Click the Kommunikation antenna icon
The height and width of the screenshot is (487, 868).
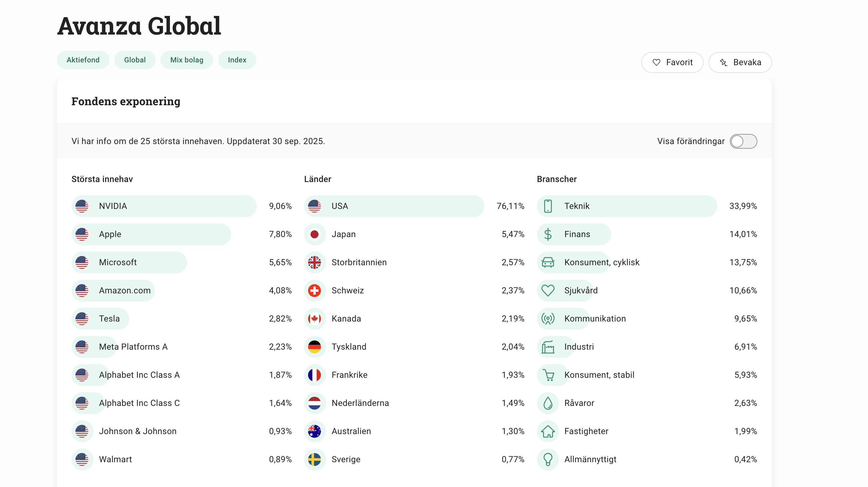click(548, 318)
